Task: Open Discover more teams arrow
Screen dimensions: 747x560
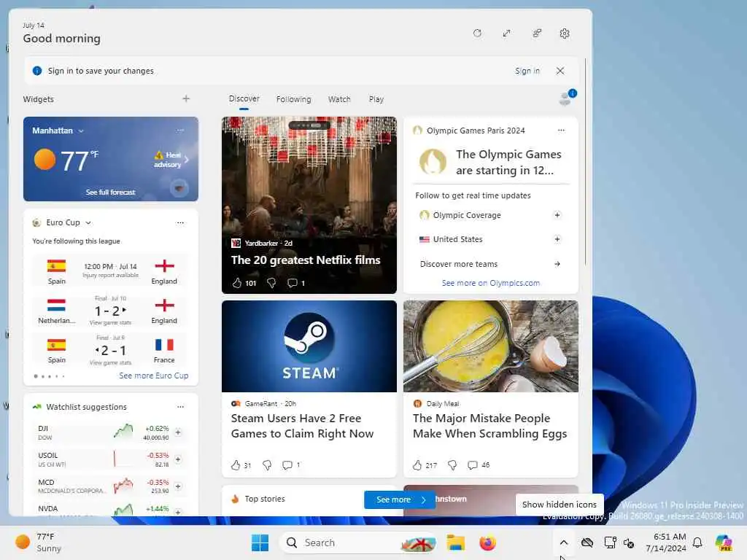Action: coord(557,264)
